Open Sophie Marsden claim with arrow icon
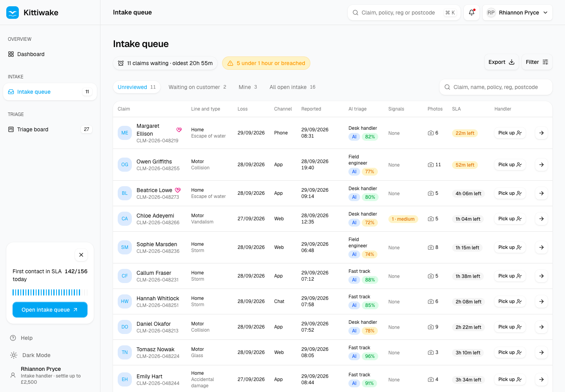Screen dimensions: 565x392 (541, 247)
